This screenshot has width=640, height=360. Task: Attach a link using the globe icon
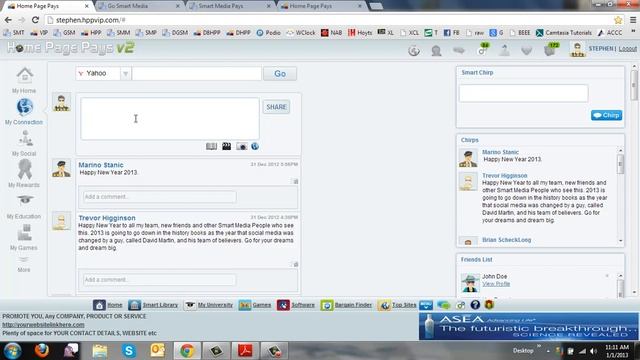[255, 146]
